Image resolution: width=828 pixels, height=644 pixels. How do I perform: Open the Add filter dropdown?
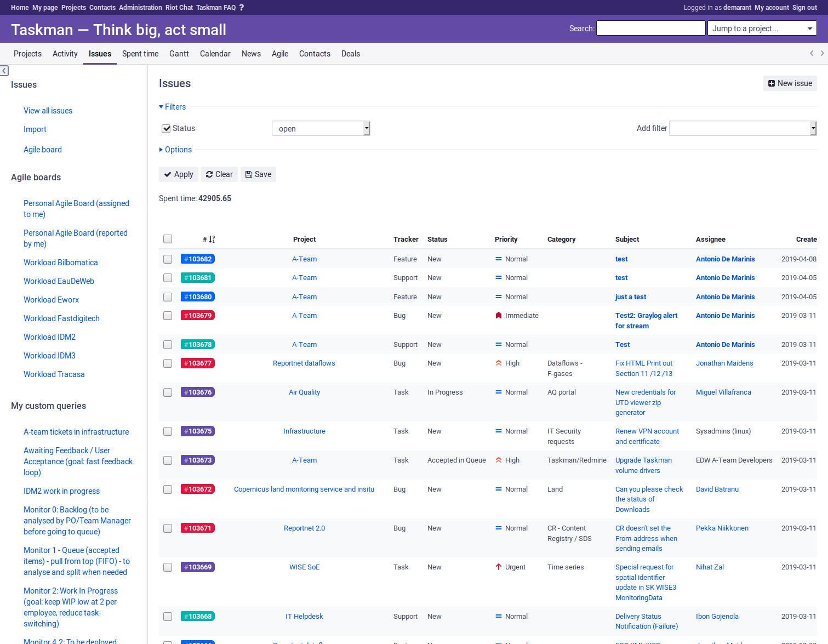pos(743,128)
